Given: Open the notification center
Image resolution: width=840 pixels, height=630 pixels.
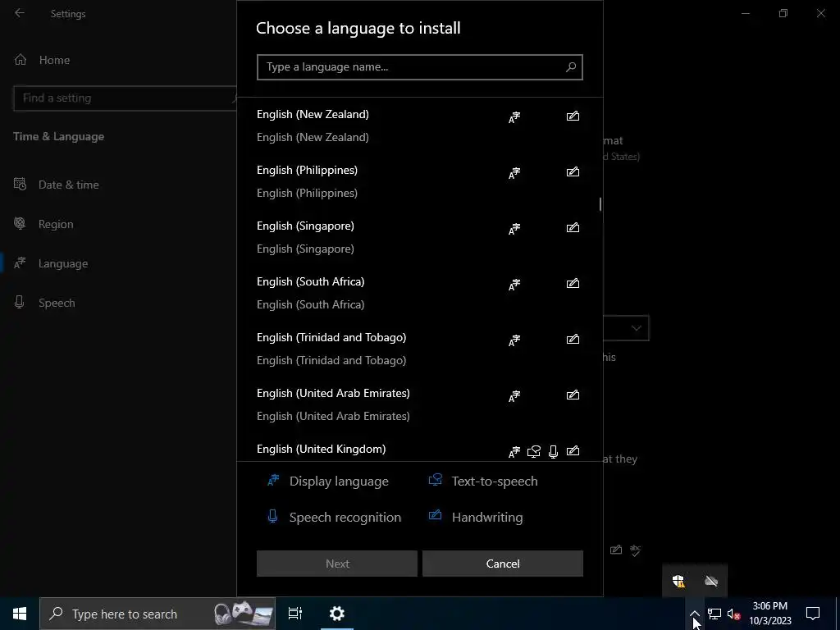Looking at the screenshot, I should coord(813,614).
